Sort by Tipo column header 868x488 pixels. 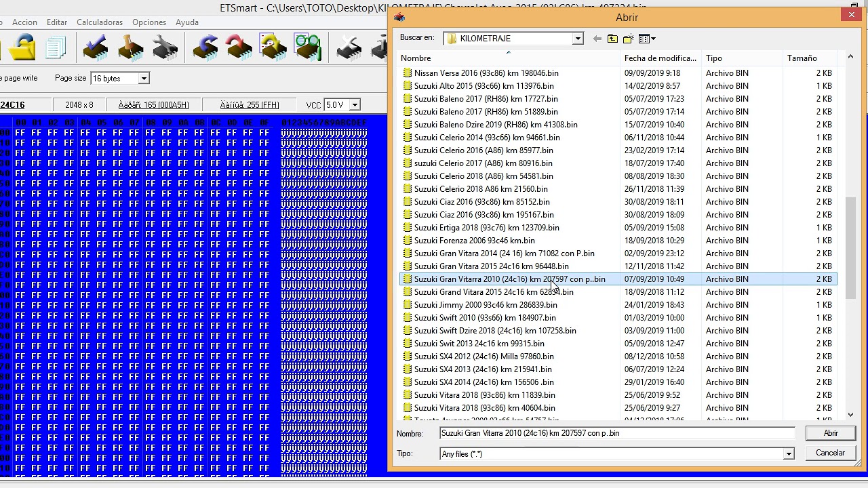[743, 58]
